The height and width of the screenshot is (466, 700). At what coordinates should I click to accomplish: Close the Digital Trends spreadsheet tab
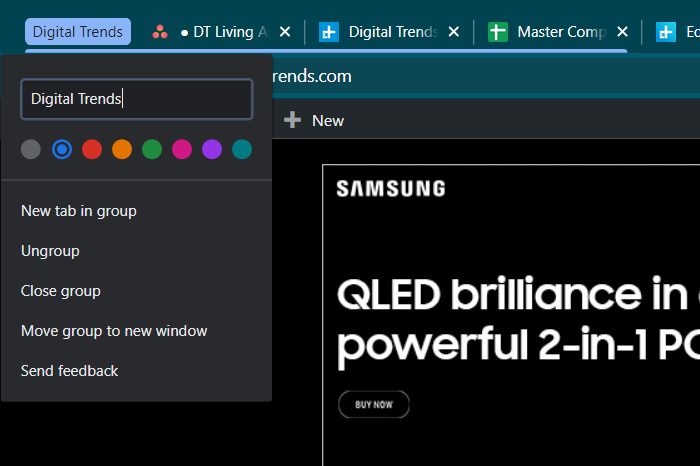(454, 32)
